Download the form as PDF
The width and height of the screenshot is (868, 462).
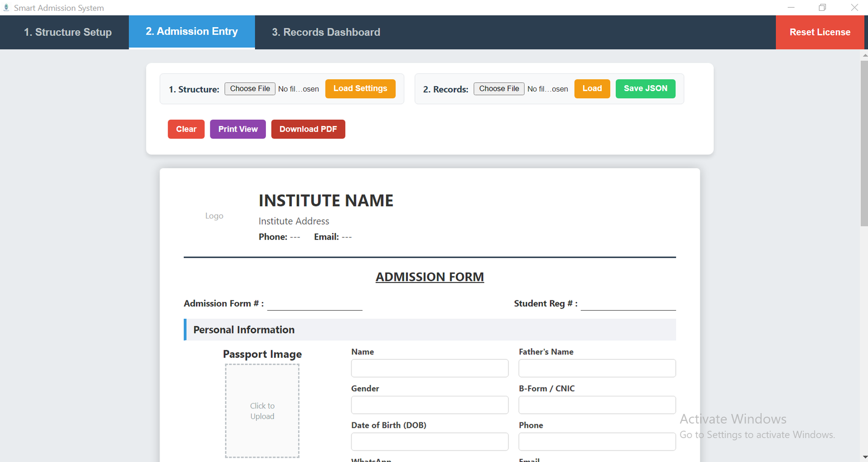[308, 129]
